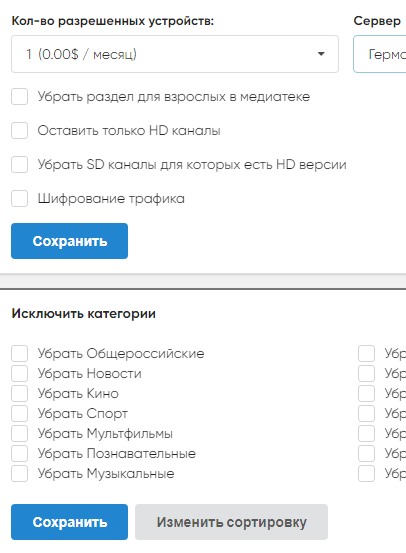Check Убрать Мультфильмы option
The height and width of the screenshot is (553, 406).
coord(19,433)
